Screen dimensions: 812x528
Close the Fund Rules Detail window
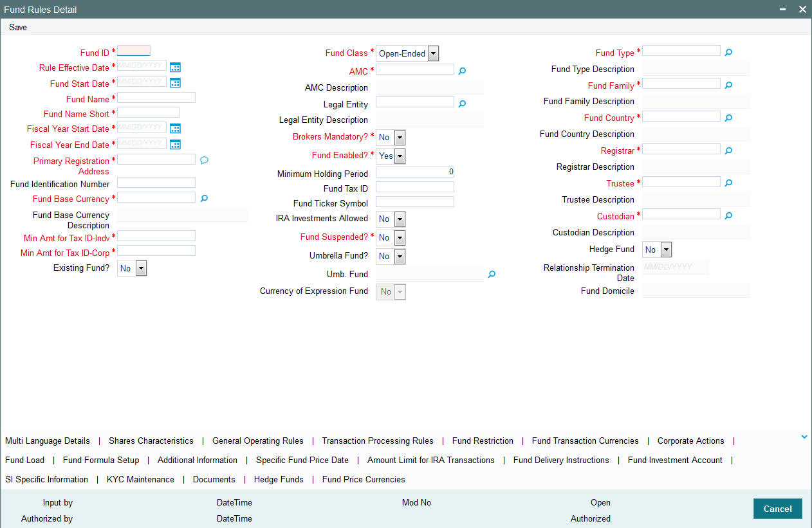(x=802, y=10)
